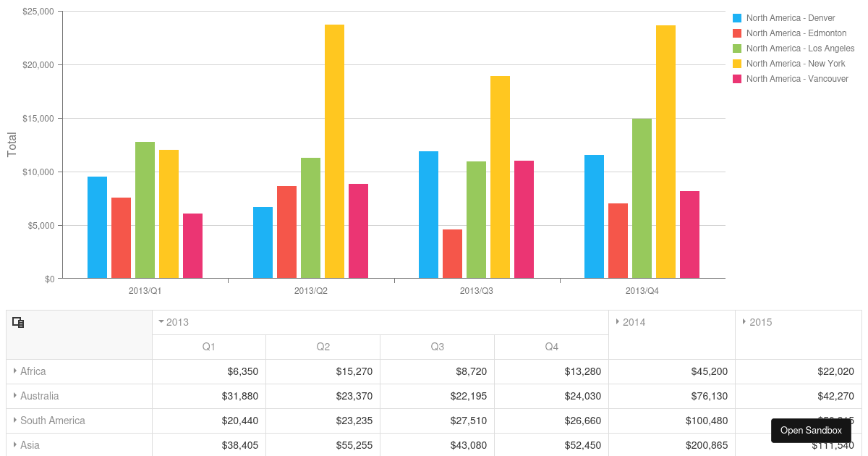Click the New York bar for 2013/Q4
The height and width of the screenshot is (456, 868).
click(x=665, y=152)
